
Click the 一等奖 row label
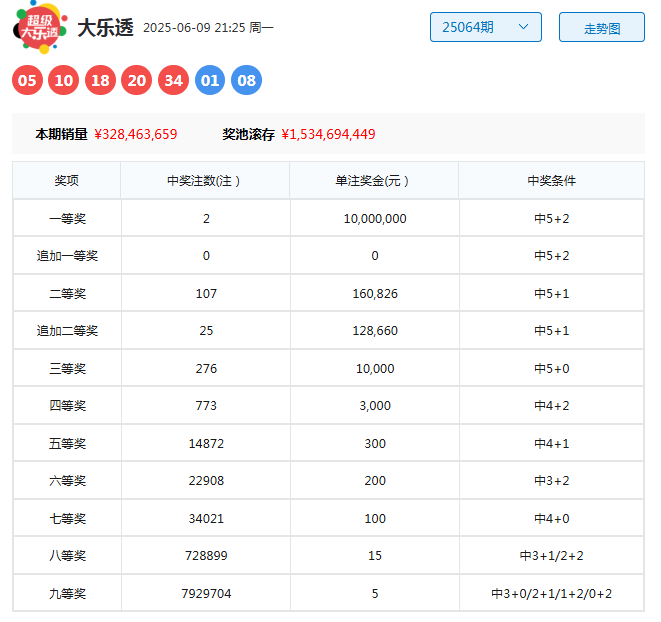click(x=67, y=218)
